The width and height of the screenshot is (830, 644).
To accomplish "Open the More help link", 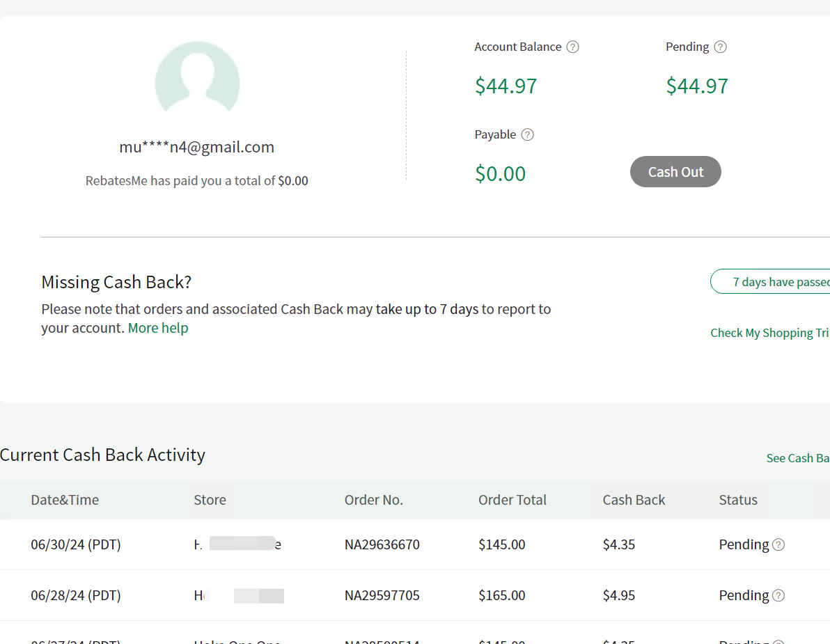I will tap(158, 328).
